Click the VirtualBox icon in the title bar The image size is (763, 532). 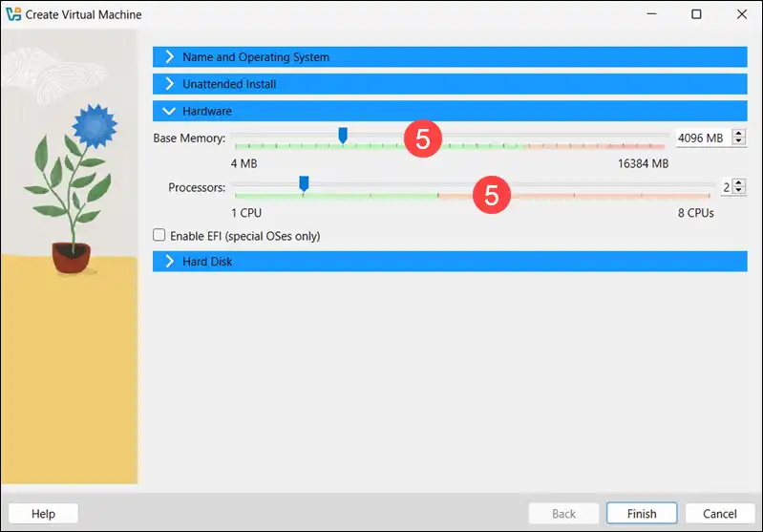pos(13,14)
